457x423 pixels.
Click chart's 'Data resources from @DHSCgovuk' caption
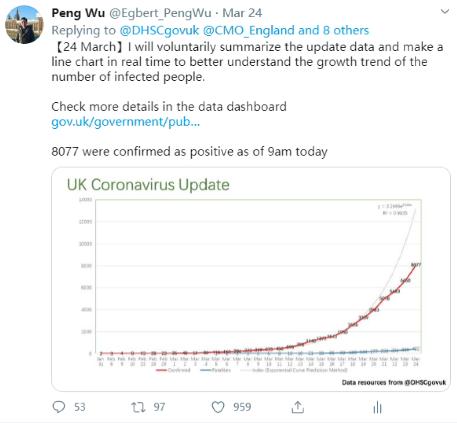pyautogui.click(x=394, y=382)
